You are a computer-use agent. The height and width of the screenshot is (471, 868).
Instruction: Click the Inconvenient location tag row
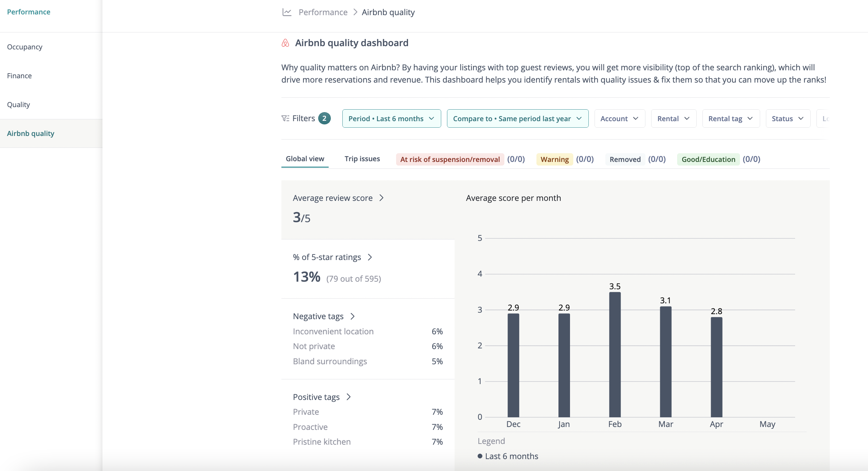368,331
